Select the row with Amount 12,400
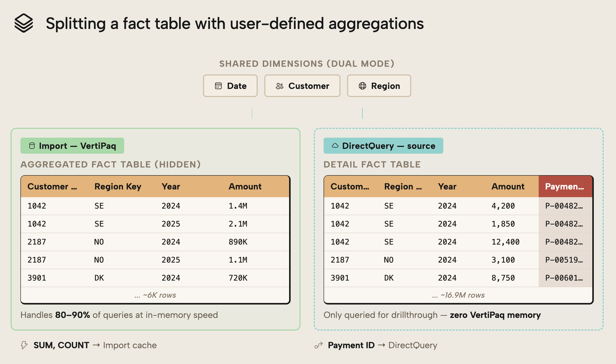This screenshot has height=364, width=616. 459,241
